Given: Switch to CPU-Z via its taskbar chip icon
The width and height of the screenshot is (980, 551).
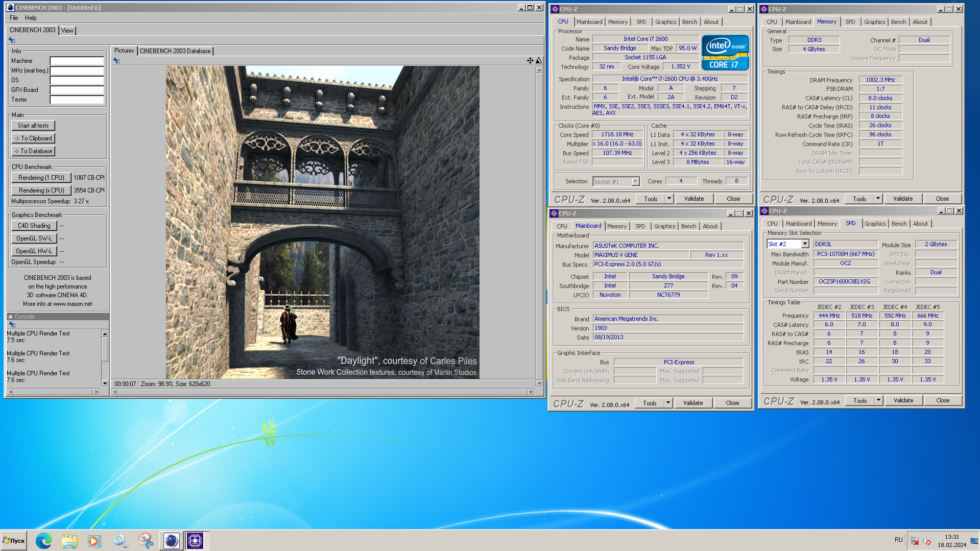Looking at the screenshot, I should click(195, 540).
